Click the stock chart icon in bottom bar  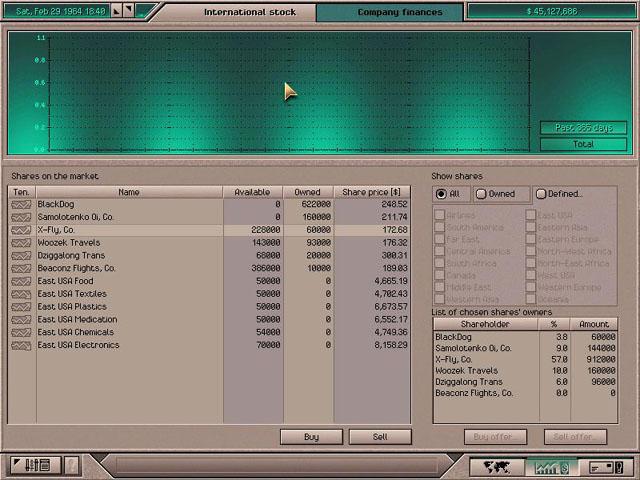coord(551,466)
